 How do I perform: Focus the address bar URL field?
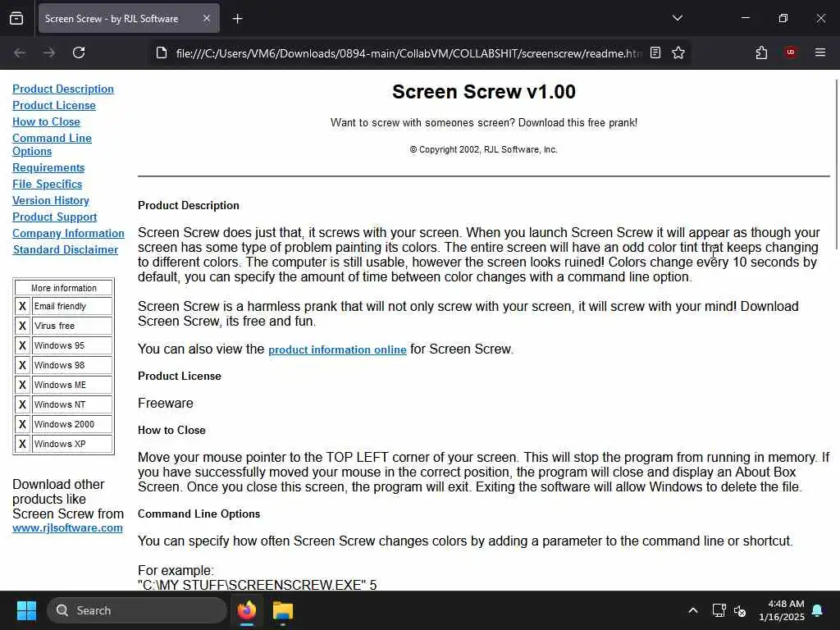(409, 53)
